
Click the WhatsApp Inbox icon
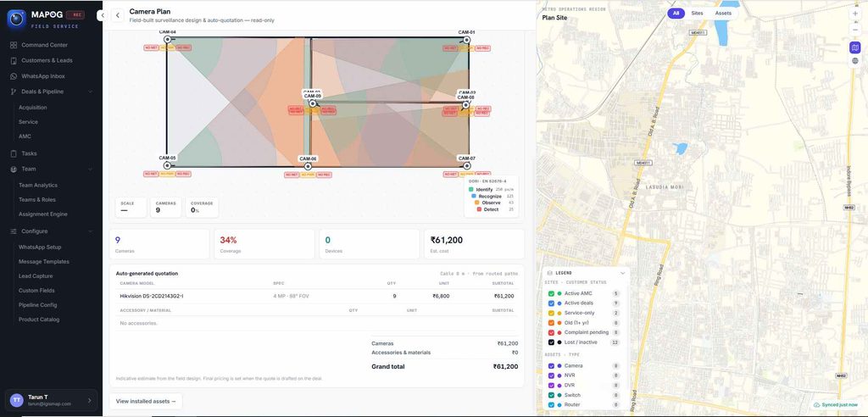14,76
